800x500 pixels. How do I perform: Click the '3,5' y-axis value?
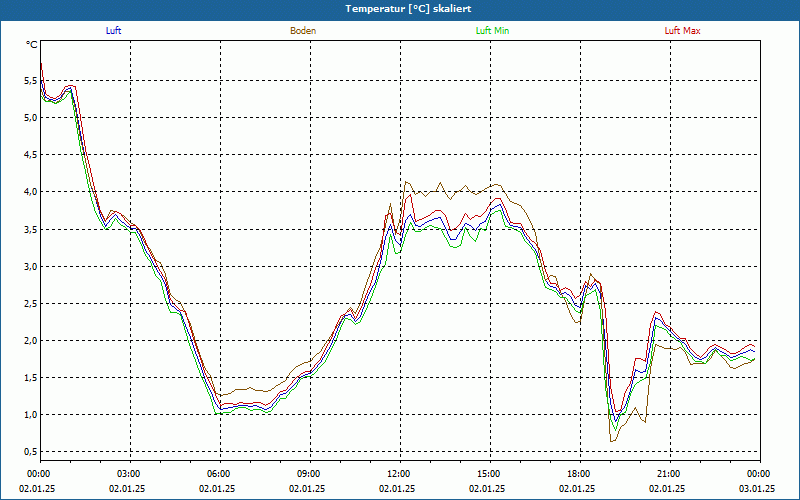[x=31, y=229]
